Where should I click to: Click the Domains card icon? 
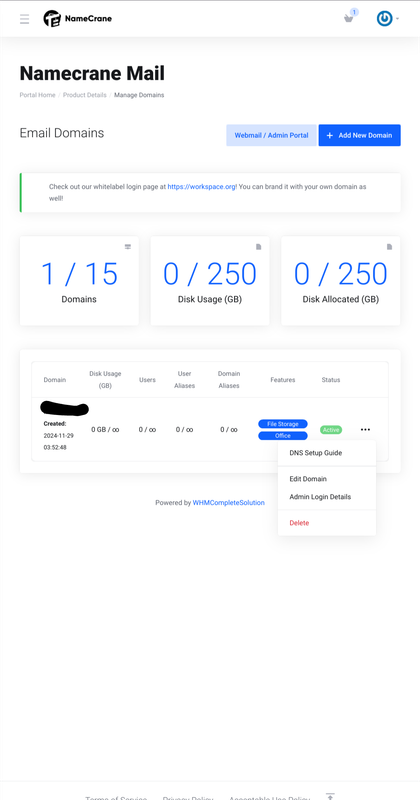(x=128, y=247)
